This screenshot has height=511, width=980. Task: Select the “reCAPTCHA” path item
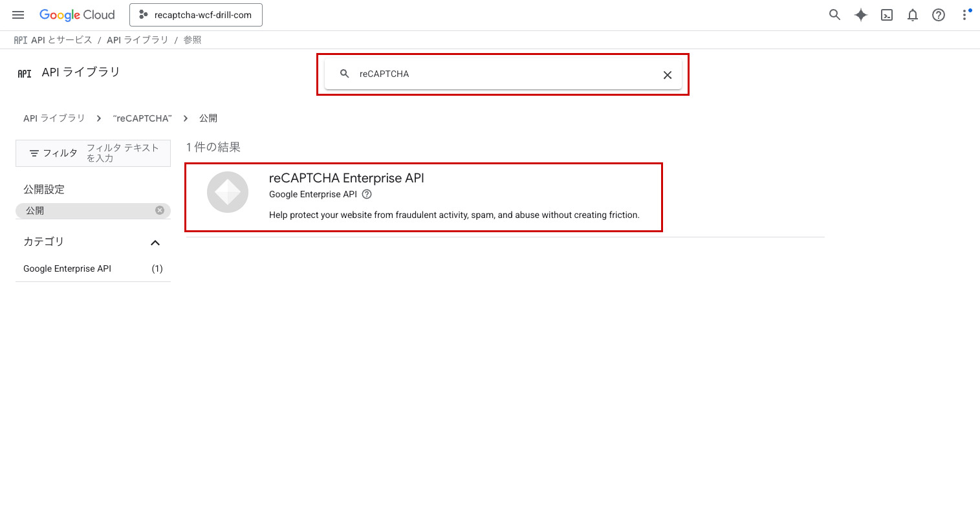[x=142, y=118]
